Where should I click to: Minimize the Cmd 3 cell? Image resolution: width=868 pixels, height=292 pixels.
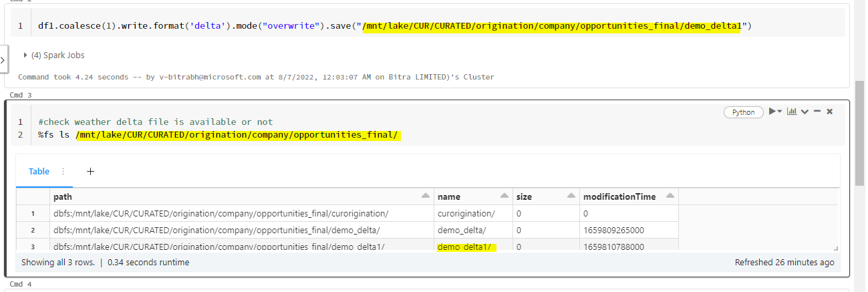coord(817,112)
